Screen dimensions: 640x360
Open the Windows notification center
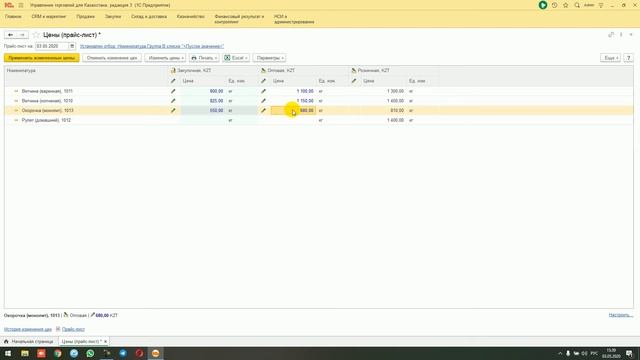[629, 353]
